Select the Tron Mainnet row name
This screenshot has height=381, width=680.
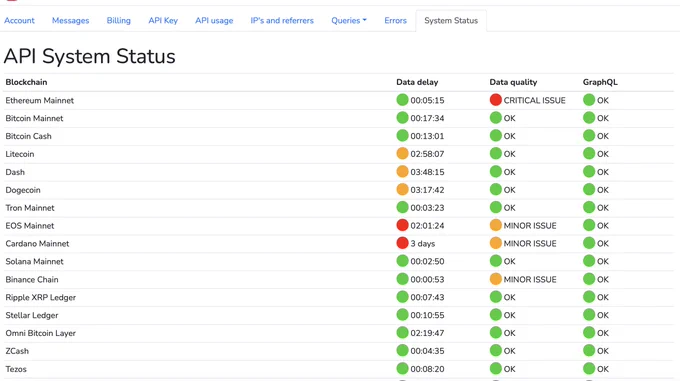point(30,208)
